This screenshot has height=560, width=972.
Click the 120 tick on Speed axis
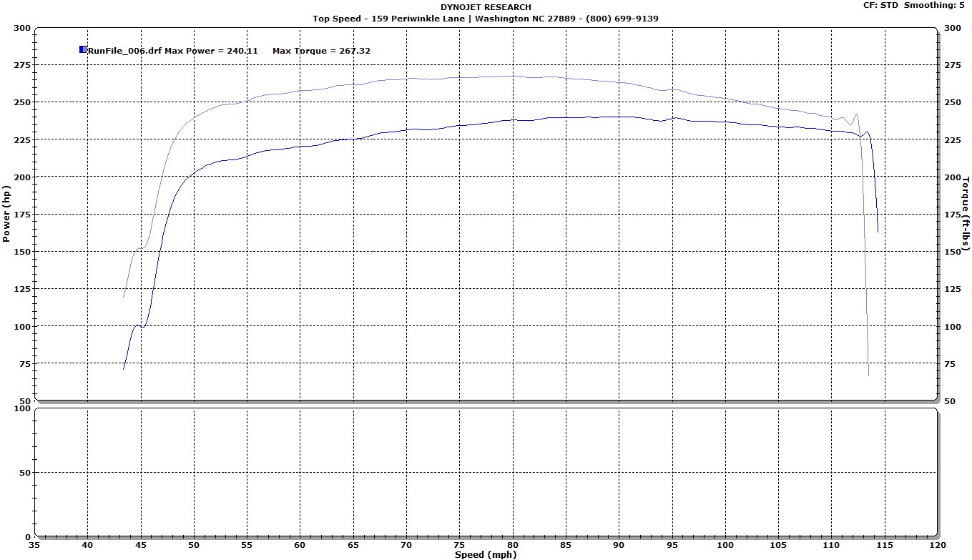(936, 545)
